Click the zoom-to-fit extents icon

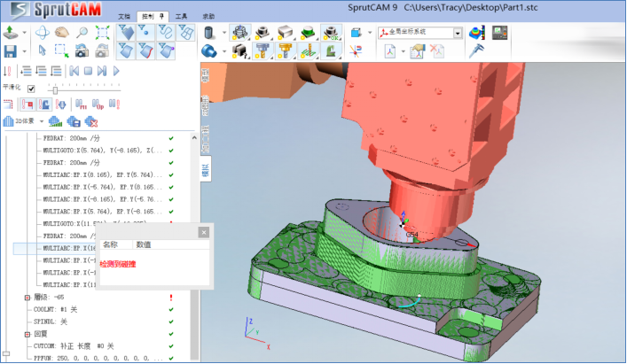pos(102,32)
